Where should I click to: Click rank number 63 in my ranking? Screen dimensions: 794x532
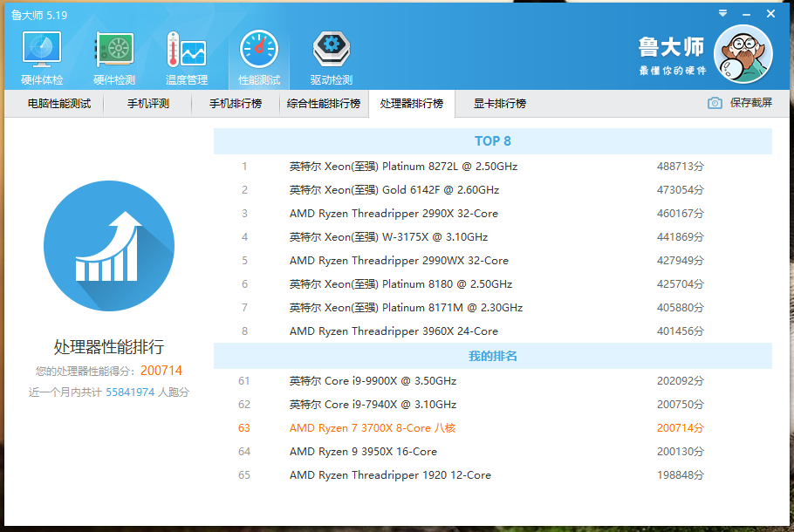tap(244, 427)
